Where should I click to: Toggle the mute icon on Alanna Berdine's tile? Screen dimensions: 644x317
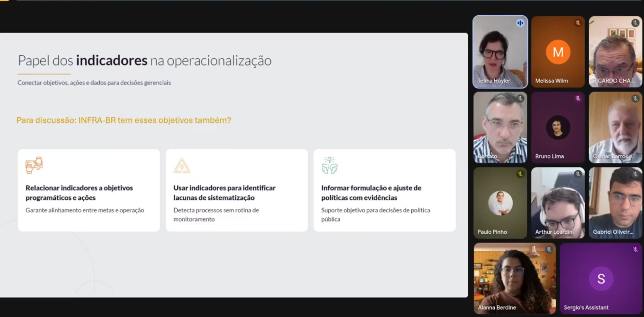pyautogui.click(x=549, y=249)
